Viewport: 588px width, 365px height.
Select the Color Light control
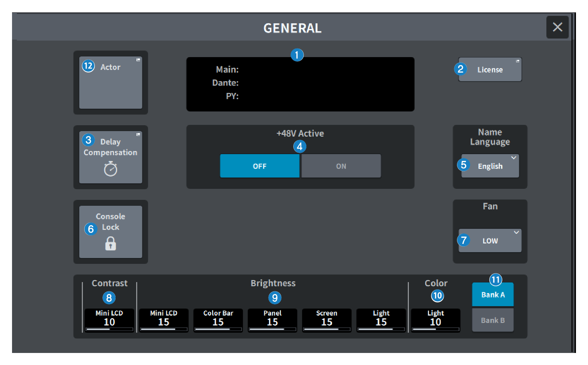pyautogui.click(x=435, y=320)
